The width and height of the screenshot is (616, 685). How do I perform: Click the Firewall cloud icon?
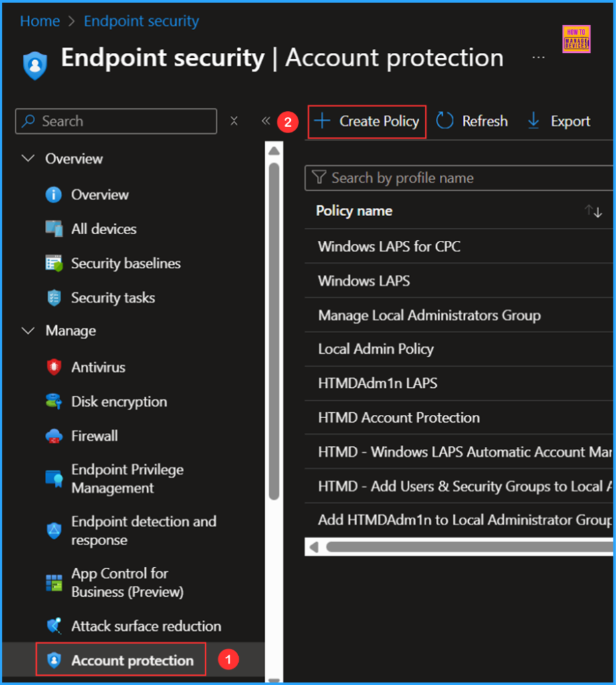pos(54,435)
